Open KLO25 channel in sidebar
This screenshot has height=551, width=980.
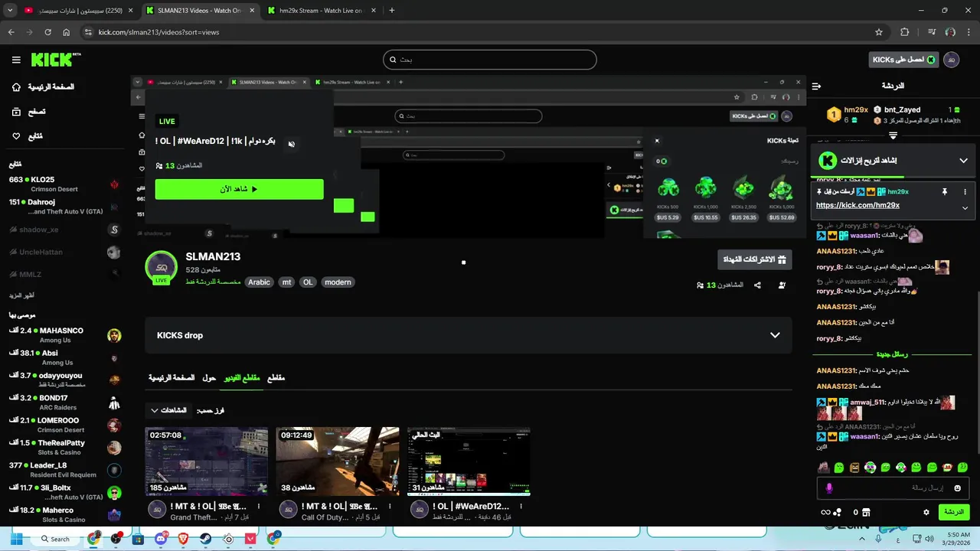[64, 184]
